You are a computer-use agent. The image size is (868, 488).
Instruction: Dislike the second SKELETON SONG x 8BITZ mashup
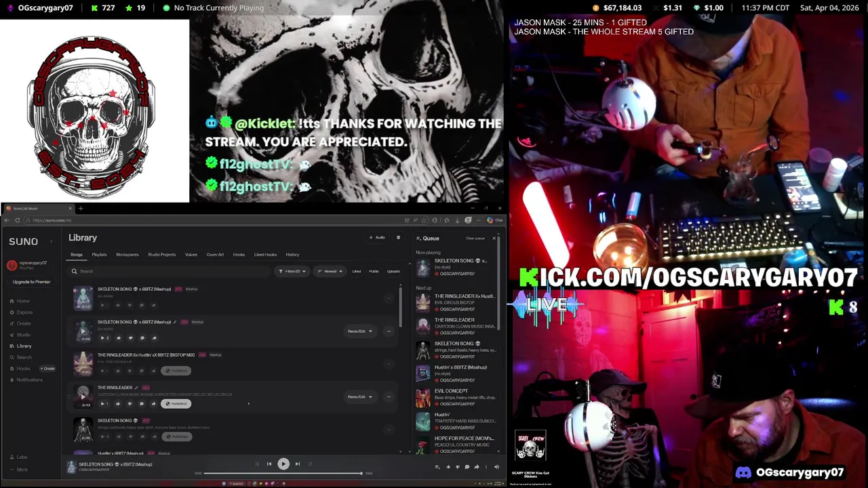click(x=130, y=338)
